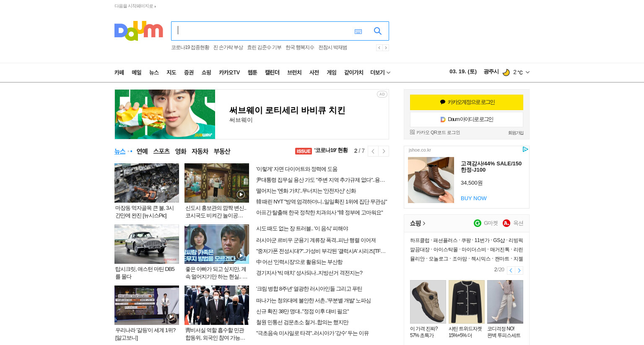
Task: Click the '코로나19' 현황 issue link
Action: (x=331, y=150)
